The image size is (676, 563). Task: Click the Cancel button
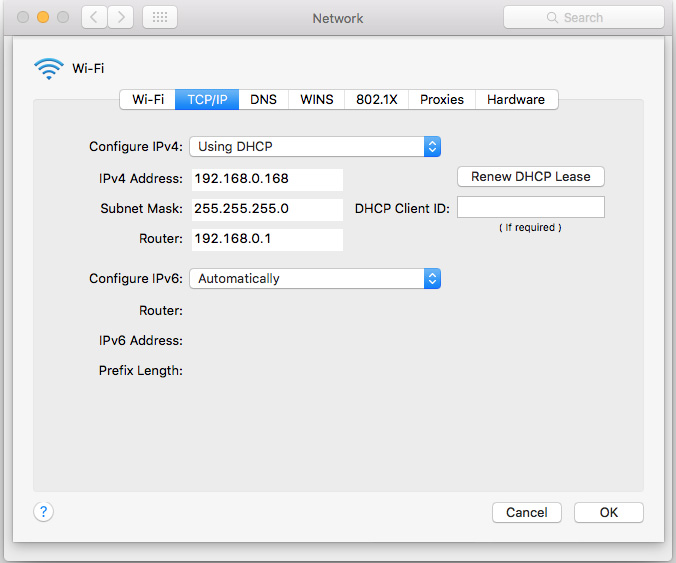pyautogui.click(x=526, y=512)
